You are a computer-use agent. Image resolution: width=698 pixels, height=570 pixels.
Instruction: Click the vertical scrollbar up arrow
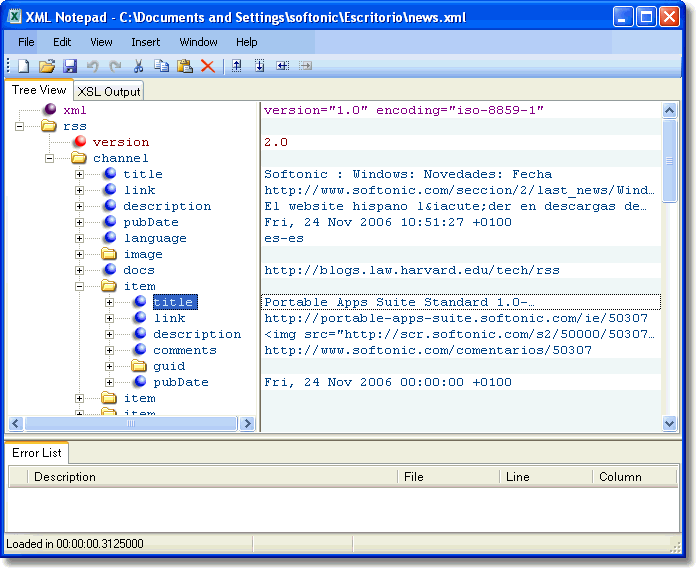[670, 110]
